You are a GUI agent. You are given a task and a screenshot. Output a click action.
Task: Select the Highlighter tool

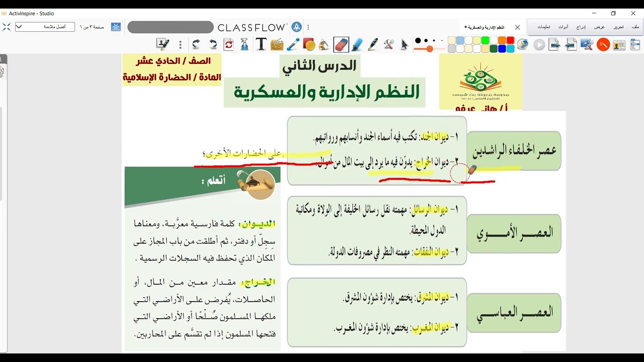(x=357, y=44)
